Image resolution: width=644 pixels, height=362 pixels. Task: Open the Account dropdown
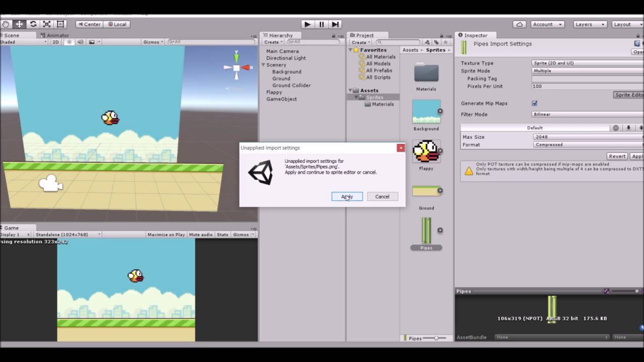[546, 24]
